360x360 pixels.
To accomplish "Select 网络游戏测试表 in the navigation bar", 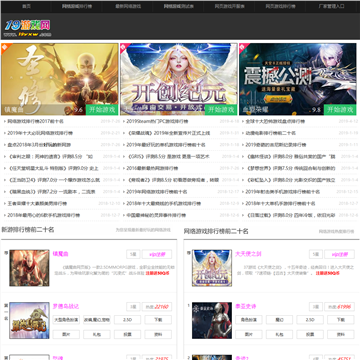I will coord(179,6).
